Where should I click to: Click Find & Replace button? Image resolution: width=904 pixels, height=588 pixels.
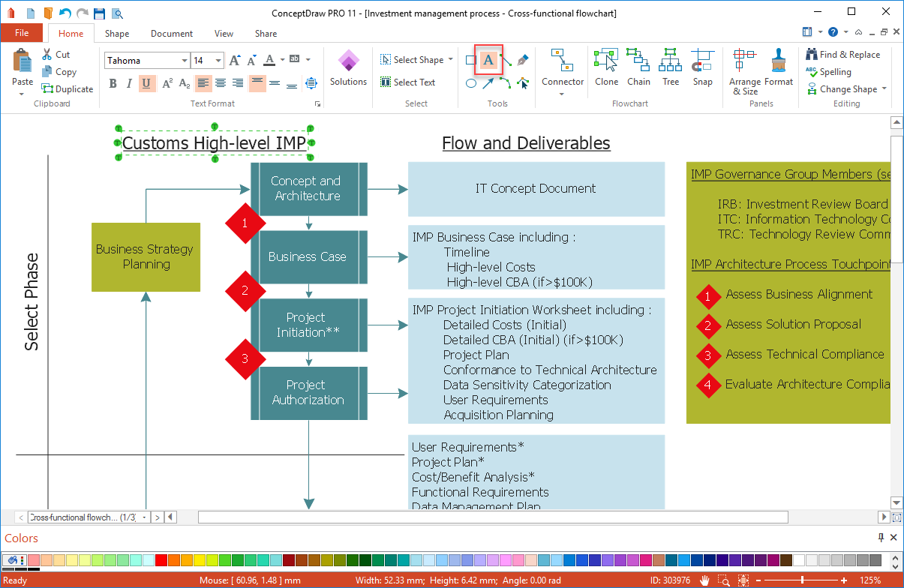pyautogui.click(x=842, y=55)
